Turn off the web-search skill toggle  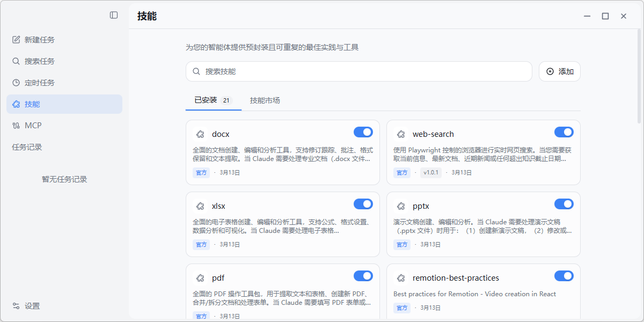563,132
